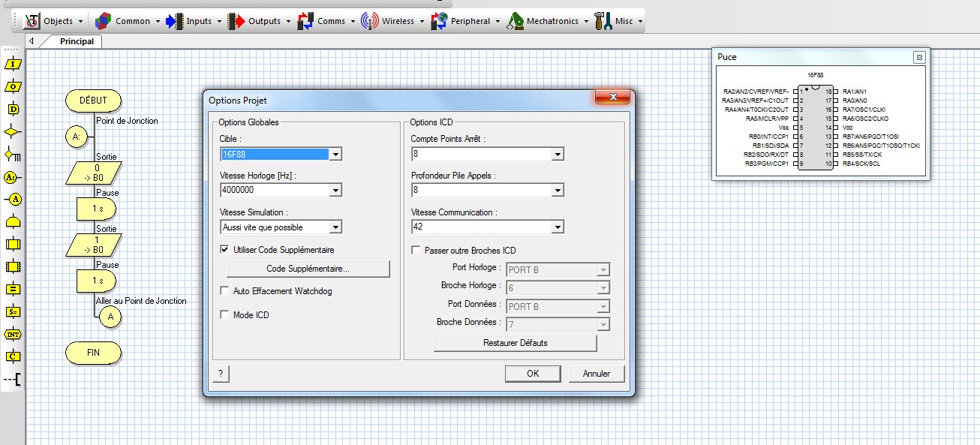The height and width of the screenshot is (445, 980).
Task: Open the Broche Horloge dropdown
Action: (x=603, y=288)
